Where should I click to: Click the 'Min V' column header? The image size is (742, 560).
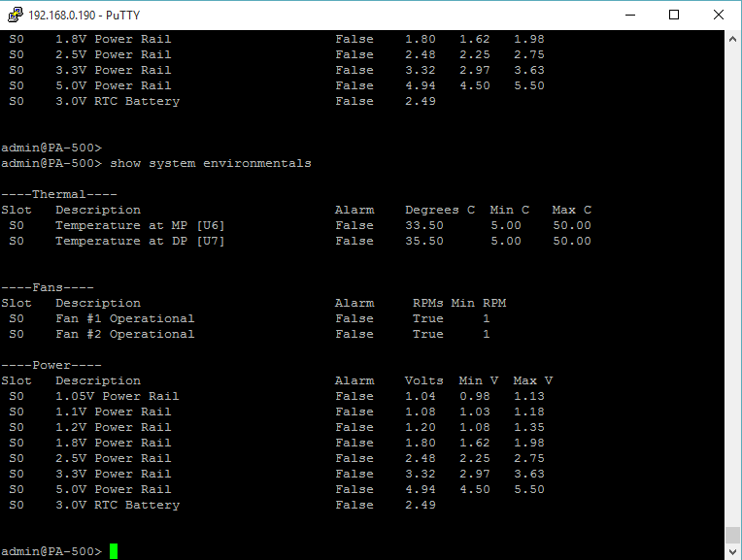tap(479, 380)
